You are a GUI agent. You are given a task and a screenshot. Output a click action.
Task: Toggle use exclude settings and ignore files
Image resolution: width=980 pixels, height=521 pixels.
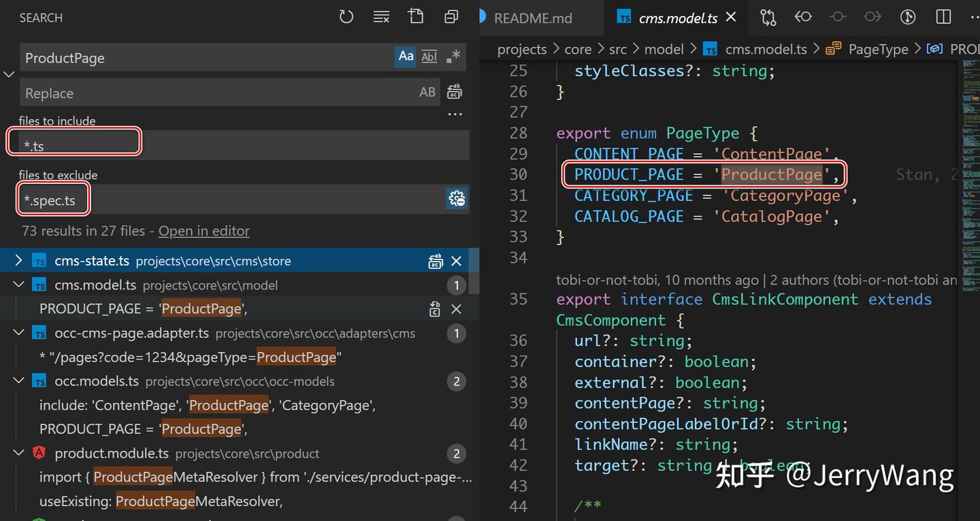coord(457,198)
